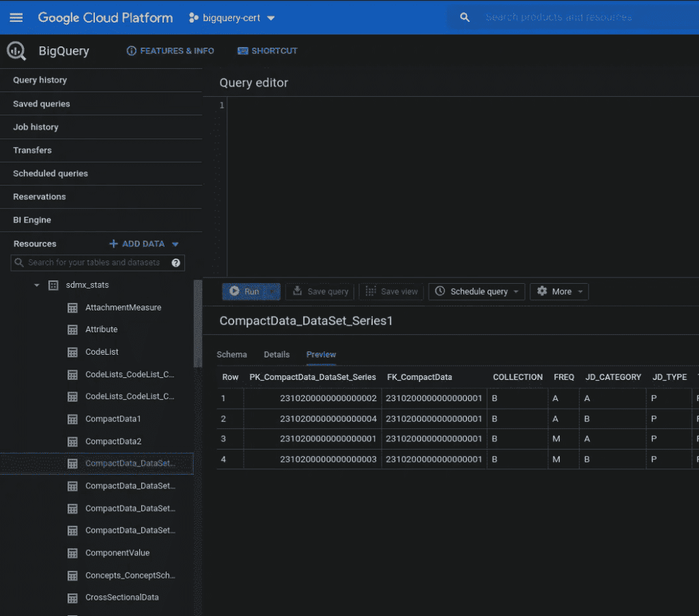Image resolution: width=699 pixels, height=616 pixels.
Task: Click the BigQuery magnifier logo icon
Action: click(x=16, y=50)
